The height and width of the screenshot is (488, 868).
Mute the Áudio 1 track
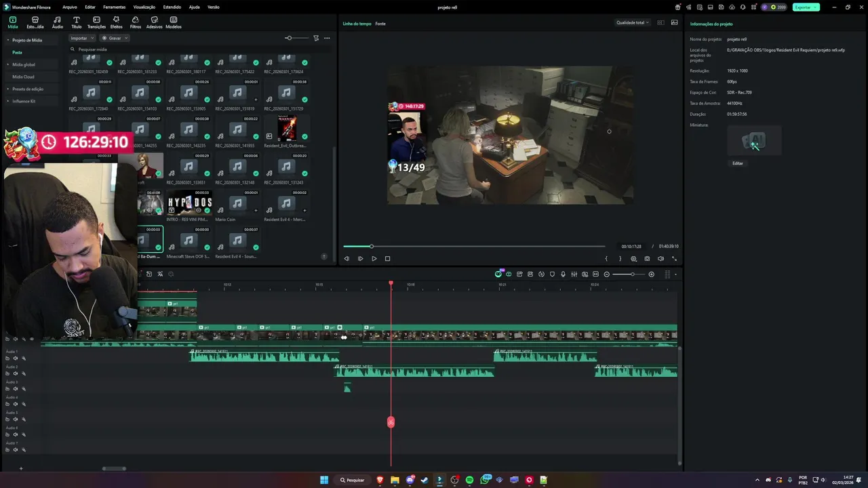click(16, 359)
